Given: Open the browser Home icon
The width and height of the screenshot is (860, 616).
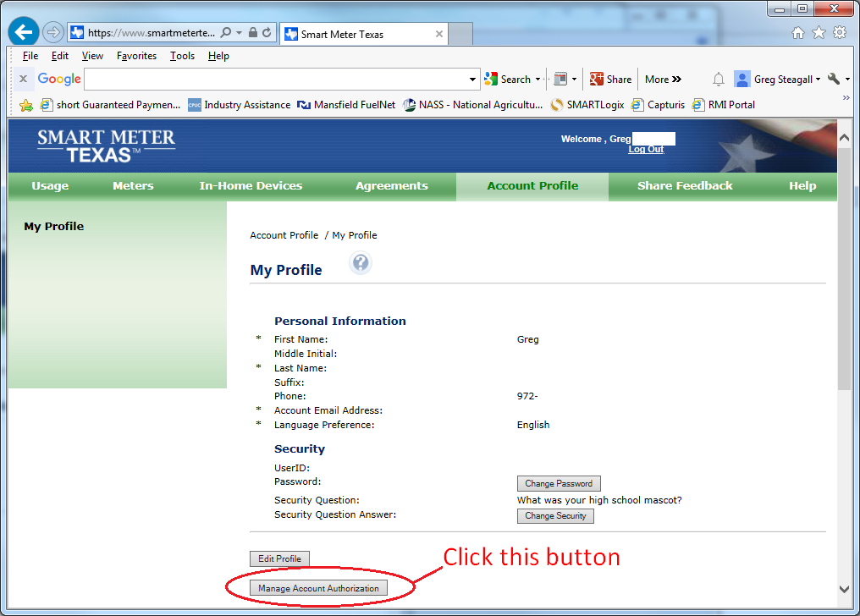Looking at the screenshot, I should point(798,33).
